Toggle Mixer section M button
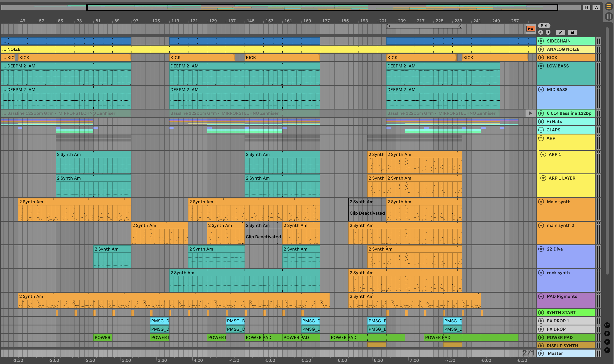This screenshot has height=364, width=614. point(607,342)
